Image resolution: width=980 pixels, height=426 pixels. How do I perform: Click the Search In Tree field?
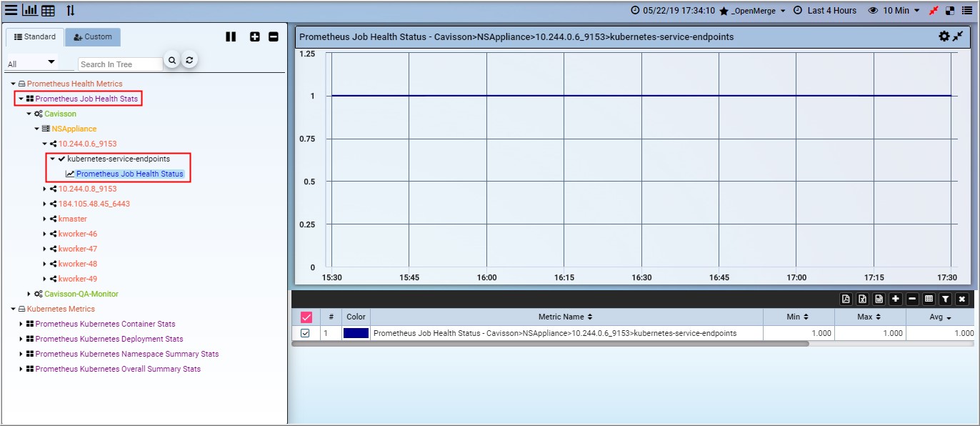[119, 64]
